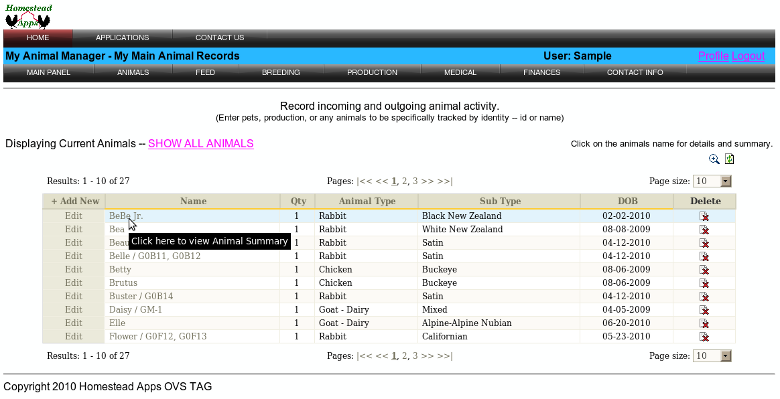Image resolution: width=780 pixels, height=399 pixels.
Task: Open Buster / G0B14 details
Action: [141, 297]
